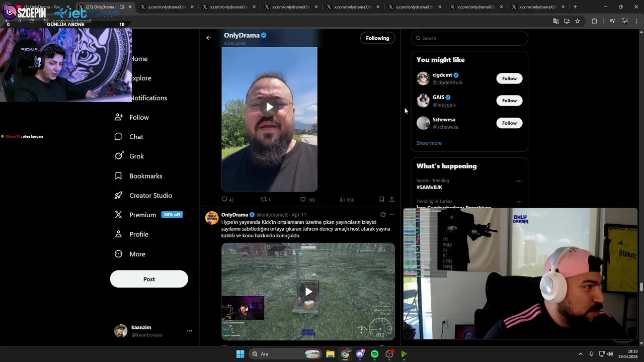Go to Profile from the sidebar
Screen dimensions: 644x362
click(131, 234)
